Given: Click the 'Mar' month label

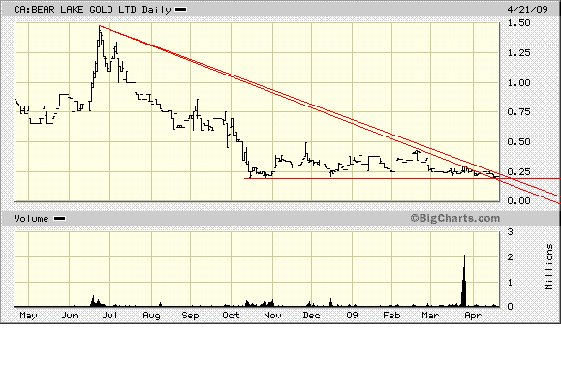Looking at the screenshot, I should (430, 316).
